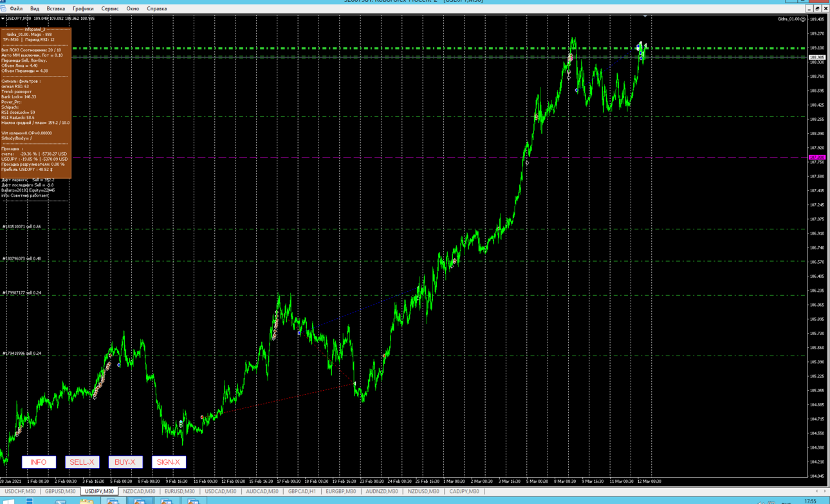This screenshot has height=504, width=830.
Task: Click the Прибыль USDJPY : 48.52 $ line
Action: click(27, 170)
